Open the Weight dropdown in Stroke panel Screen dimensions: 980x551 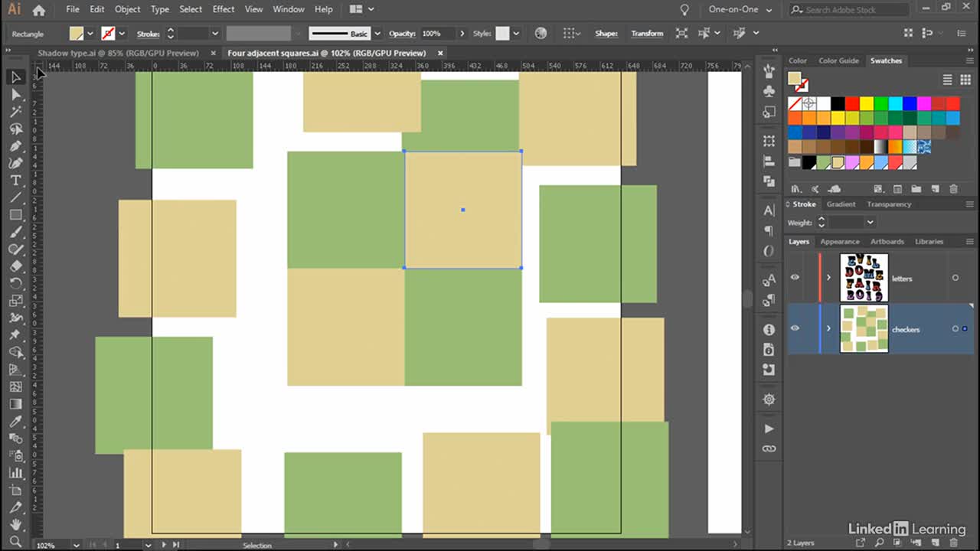pos(870,222)
